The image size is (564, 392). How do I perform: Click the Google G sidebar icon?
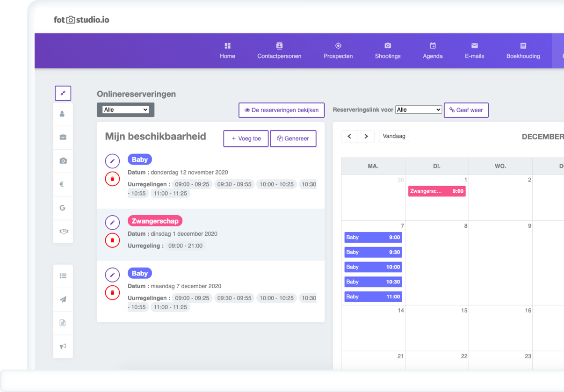click(63, 208)
